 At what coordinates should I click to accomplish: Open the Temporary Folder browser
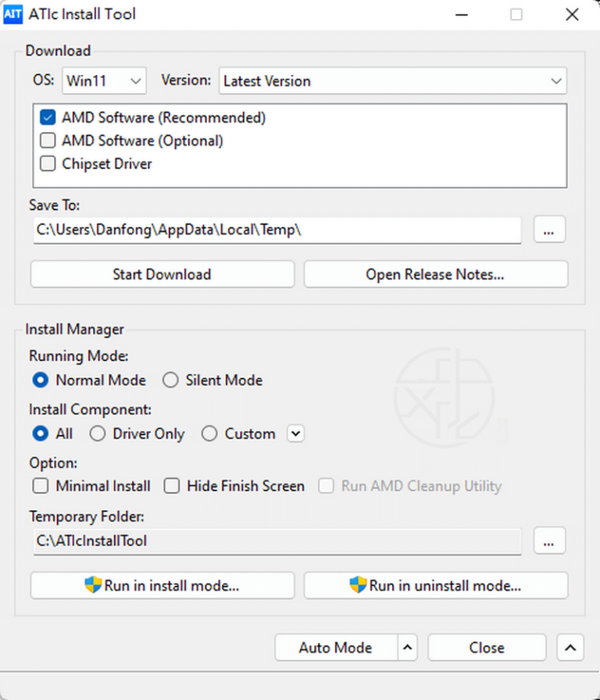pos(549,541)
